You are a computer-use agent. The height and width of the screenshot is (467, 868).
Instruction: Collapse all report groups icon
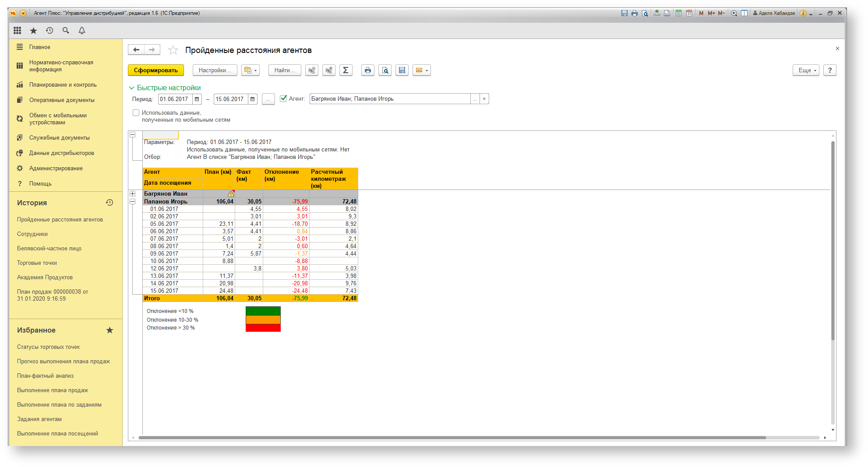tap(312, 70)
